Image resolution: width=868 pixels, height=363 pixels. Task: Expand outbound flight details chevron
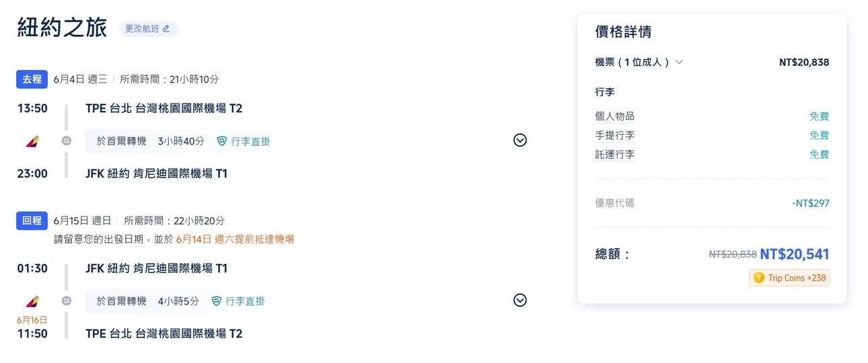point(519,140)
